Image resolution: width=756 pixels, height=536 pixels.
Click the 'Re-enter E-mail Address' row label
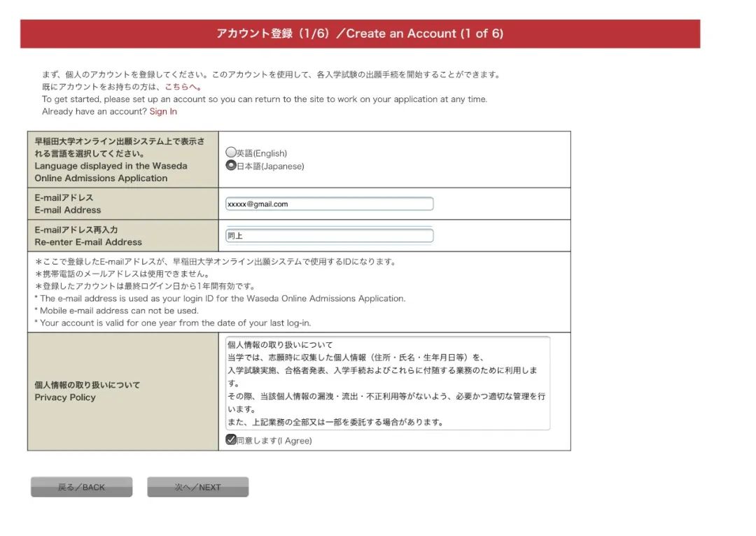[88, 242]
